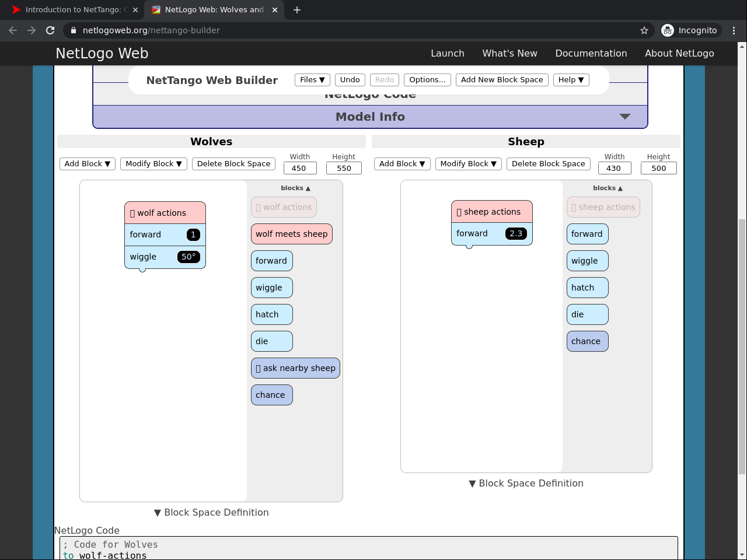Image resolution: width=747 pixels, height=560 pixels.
Task: Select the NetLogo Web: Wolves tab
Action: 214,10
